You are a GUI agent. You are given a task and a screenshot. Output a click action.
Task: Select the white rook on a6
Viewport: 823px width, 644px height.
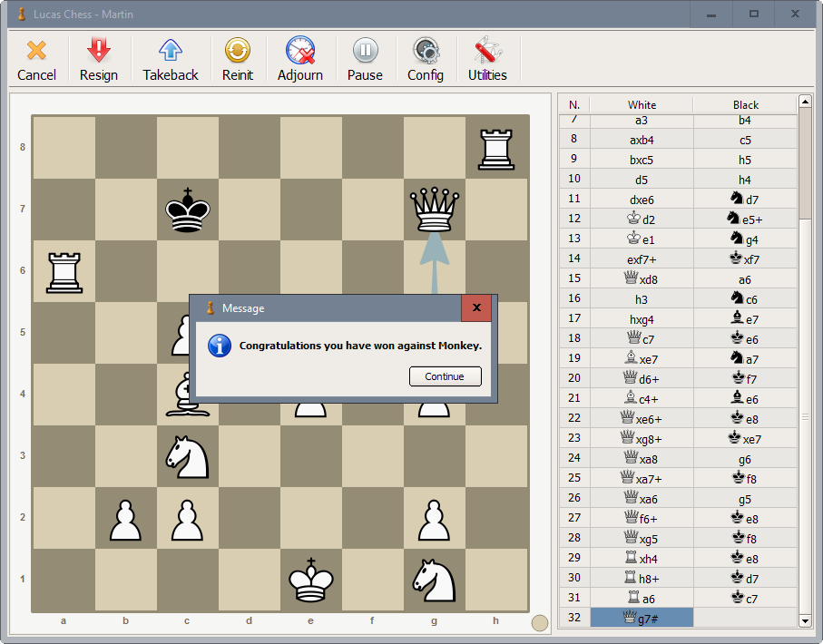pyautogui.click(x=64, y=272)
